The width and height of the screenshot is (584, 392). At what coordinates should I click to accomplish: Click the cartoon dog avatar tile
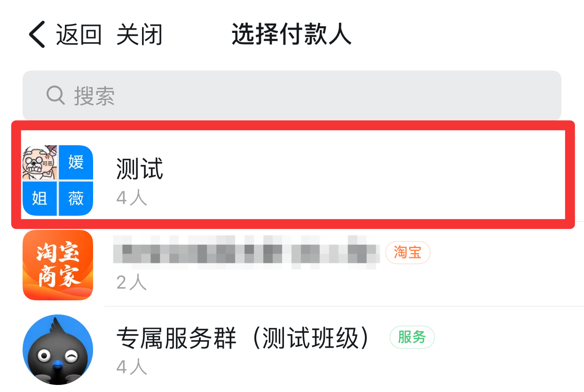click(39, 163)
